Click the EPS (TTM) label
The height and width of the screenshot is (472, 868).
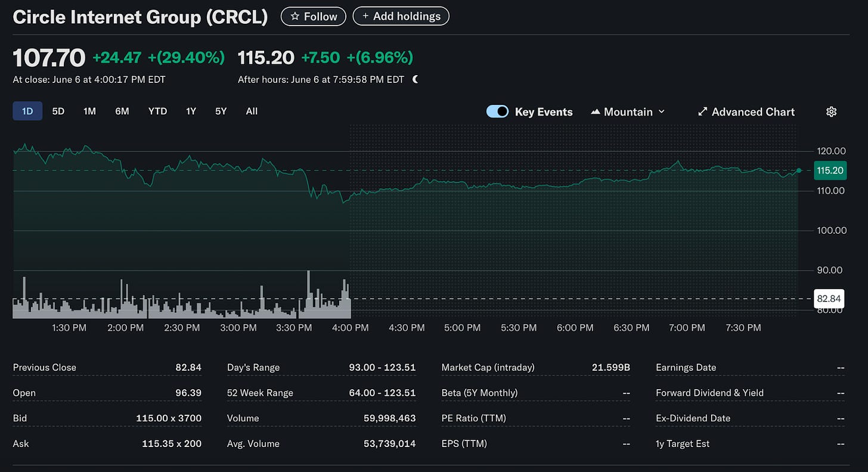point(464,443)
